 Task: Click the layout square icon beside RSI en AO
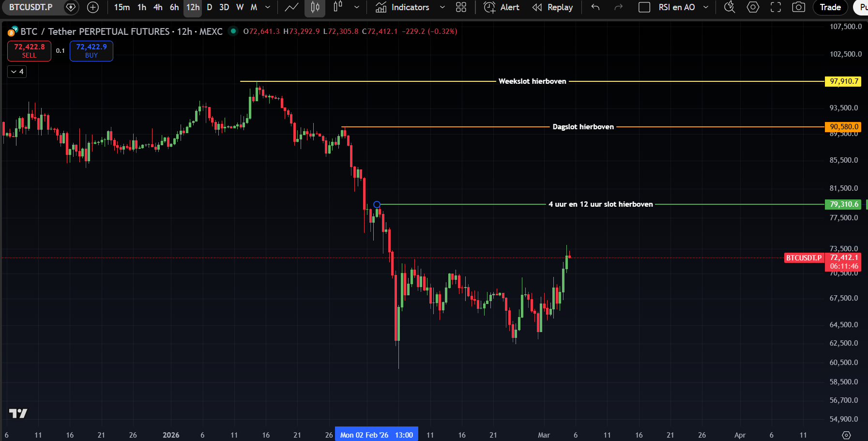click(x=644, y=7)
